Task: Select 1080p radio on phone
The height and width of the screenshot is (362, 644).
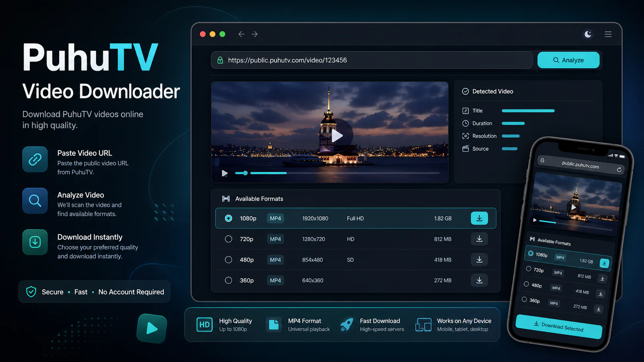Action: 531,254
